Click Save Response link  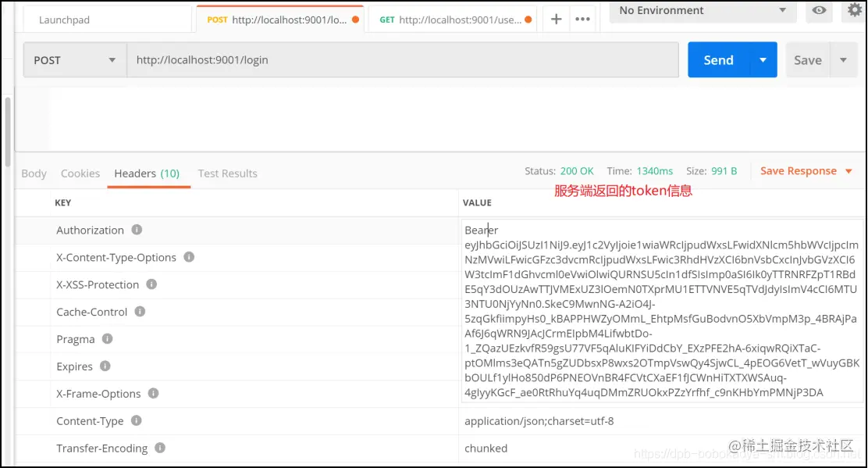coord(799,171)
